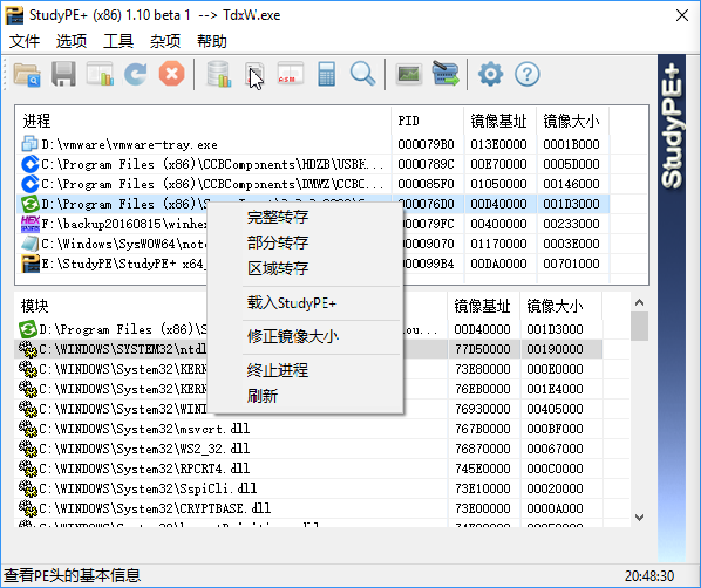Click the document icon under the cursor
701x588 pixels.
coord(255,74)
